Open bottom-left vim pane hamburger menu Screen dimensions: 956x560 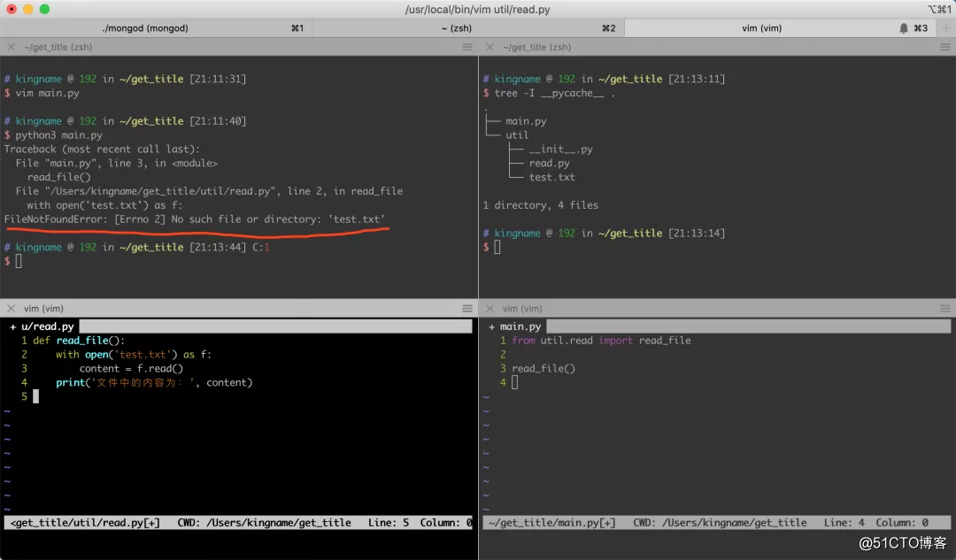tap(466, 308)
